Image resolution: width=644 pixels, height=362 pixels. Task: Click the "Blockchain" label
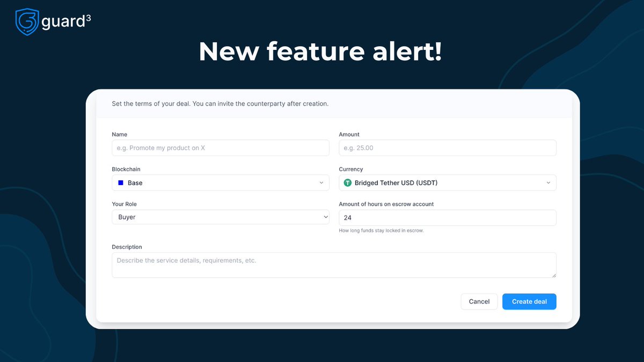126,169
